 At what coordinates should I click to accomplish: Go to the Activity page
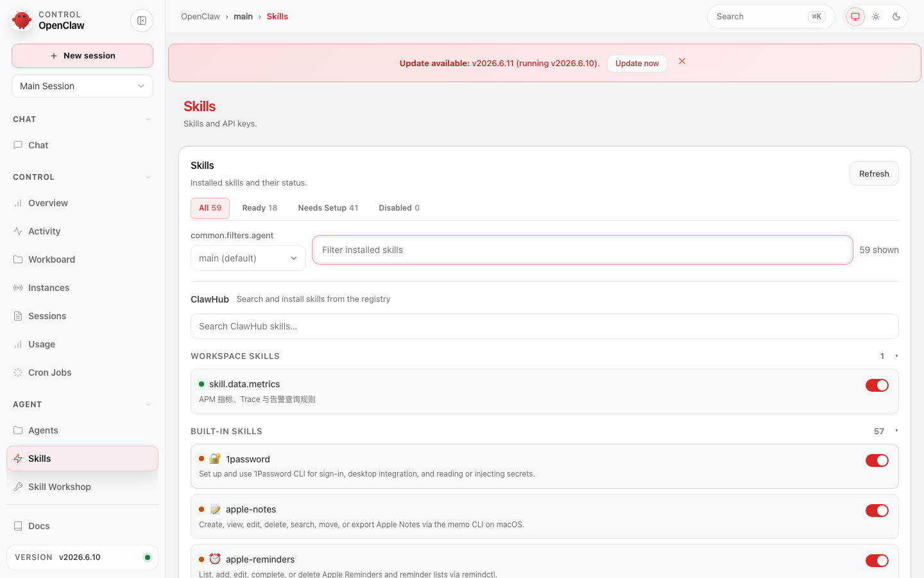tap(82, 231)
